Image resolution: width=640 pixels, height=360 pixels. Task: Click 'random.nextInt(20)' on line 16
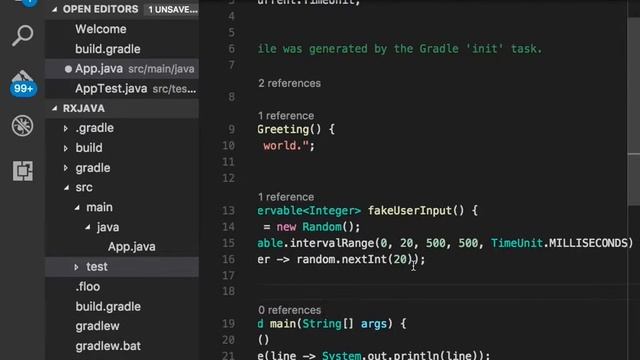[355, 260]
